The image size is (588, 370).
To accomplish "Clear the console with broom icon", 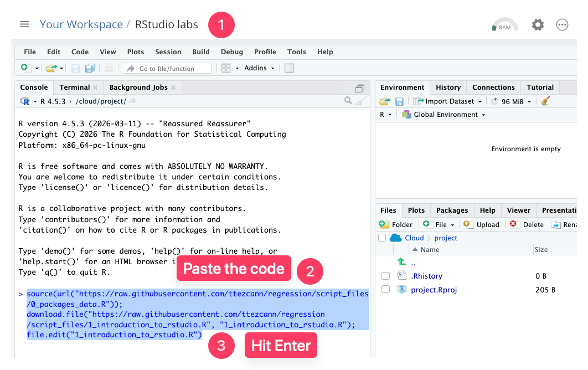I will coord(361,101).
